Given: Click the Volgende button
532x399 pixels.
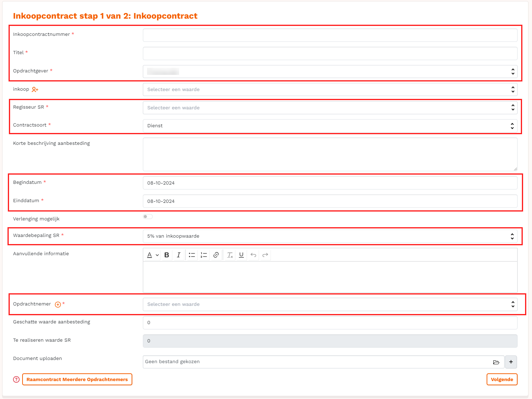Looking at the screenshot, I should click(502, 379).
